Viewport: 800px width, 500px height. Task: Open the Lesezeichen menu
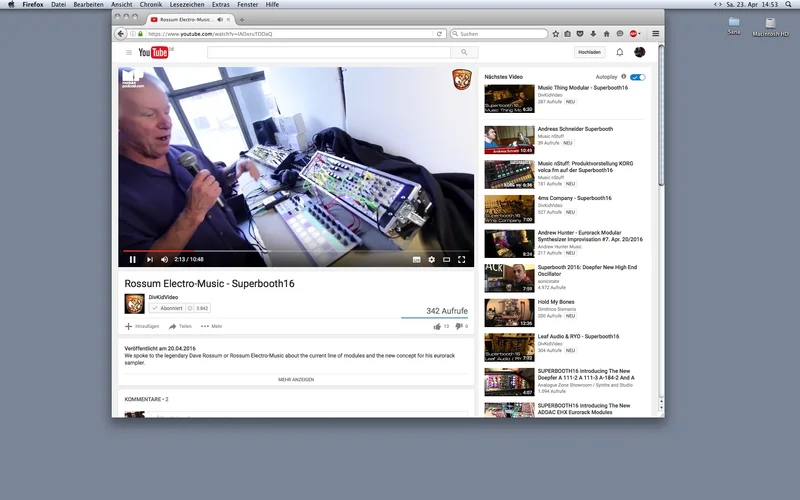pyautogui.click(x=187, y=5)
